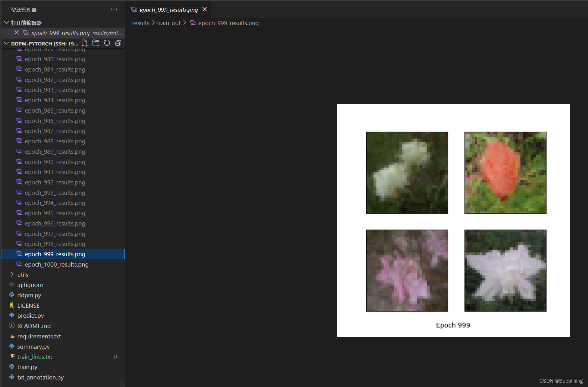Click the explorer panel title 资源管理器
The width and height of the screenshot is (588, 387).
[x=24, y=10]
